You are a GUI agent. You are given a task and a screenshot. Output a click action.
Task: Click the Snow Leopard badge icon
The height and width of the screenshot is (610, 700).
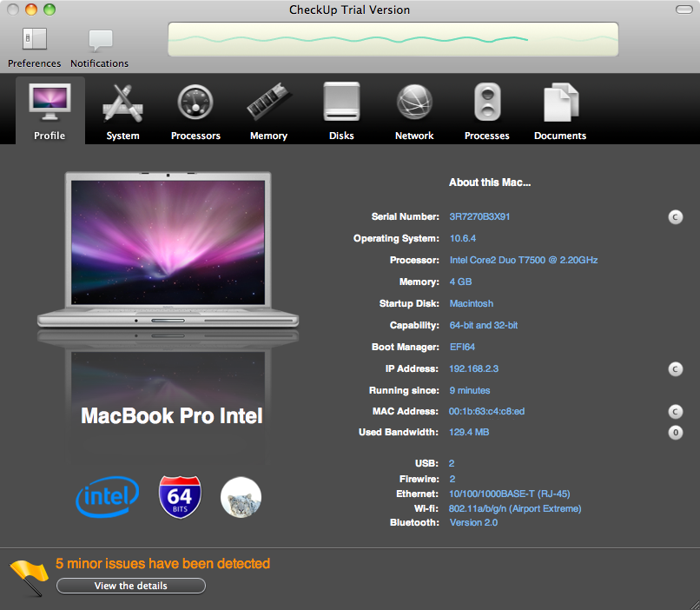point(241,497)
